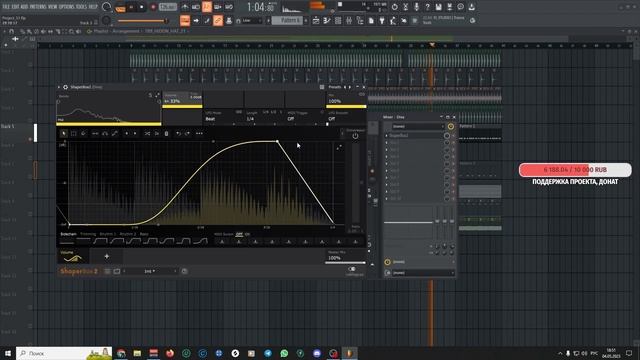Click the ShaperBox 2 logo
Screen dimensions: 640x360
[79, 271]
